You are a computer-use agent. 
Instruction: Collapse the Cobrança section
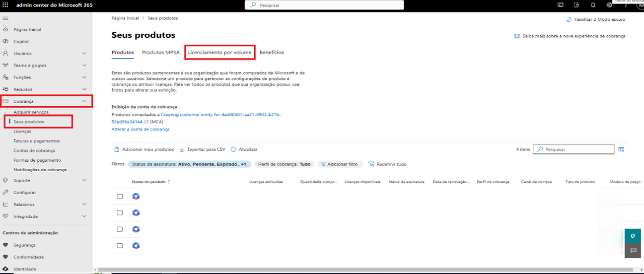(84, 101)
